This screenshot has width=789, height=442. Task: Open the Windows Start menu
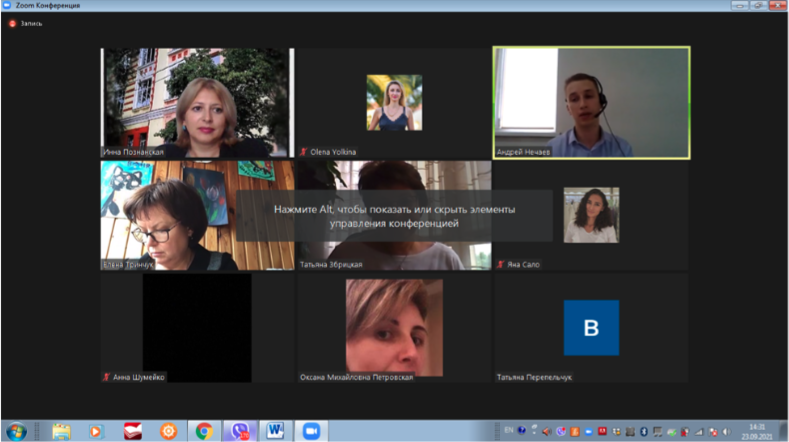click(x=17, y=430)
